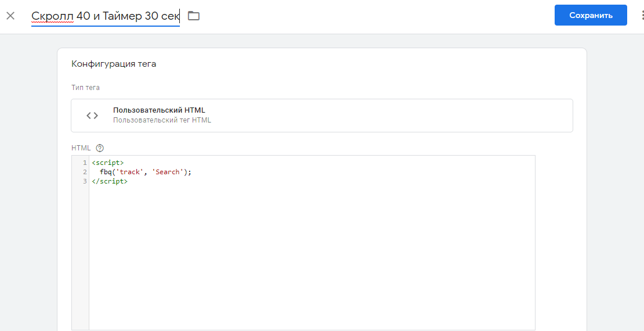Place cursor on the 'Search' string
Viewport: 644px width, 331px height.
tap(168, 172)
